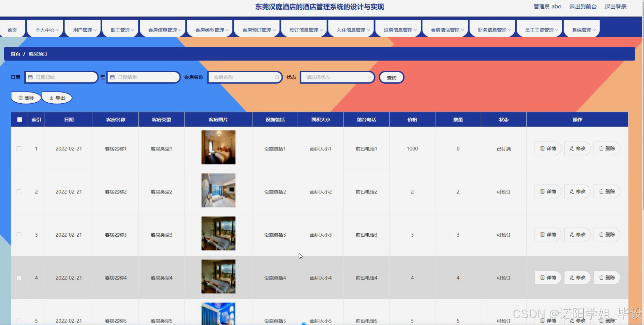Screen dimensions: 644x325
Task: Open details for row 2 (客房名称2)
Action: click(x=548, y=191)
